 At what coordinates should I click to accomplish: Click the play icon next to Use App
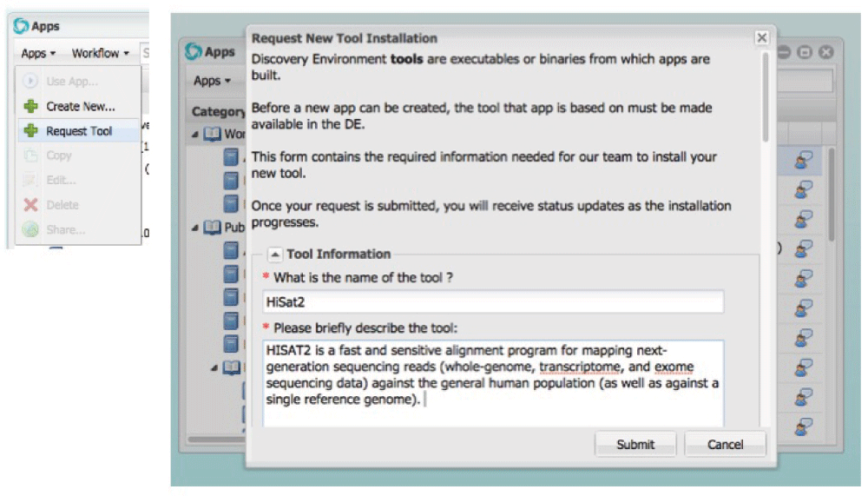coord(30,82)
